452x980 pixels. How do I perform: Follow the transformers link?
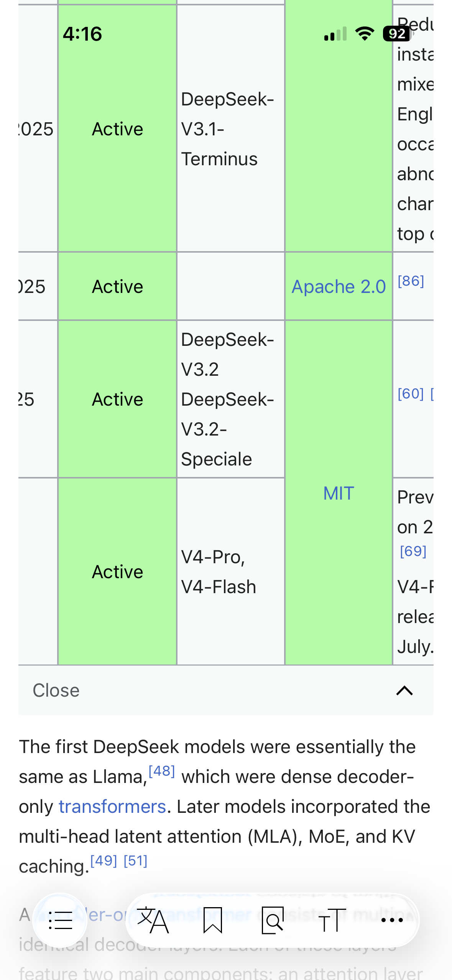click(112, 807)
